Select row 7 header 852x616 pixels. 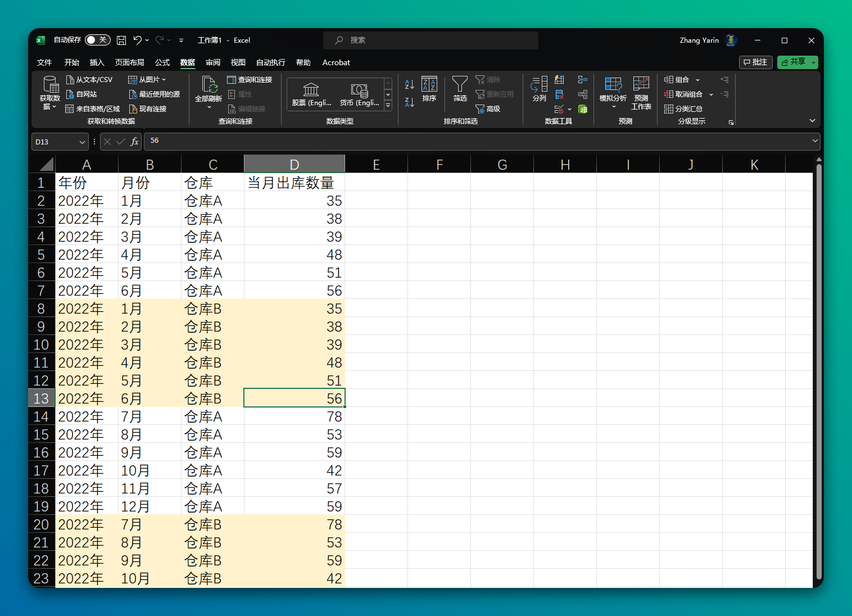42,291
